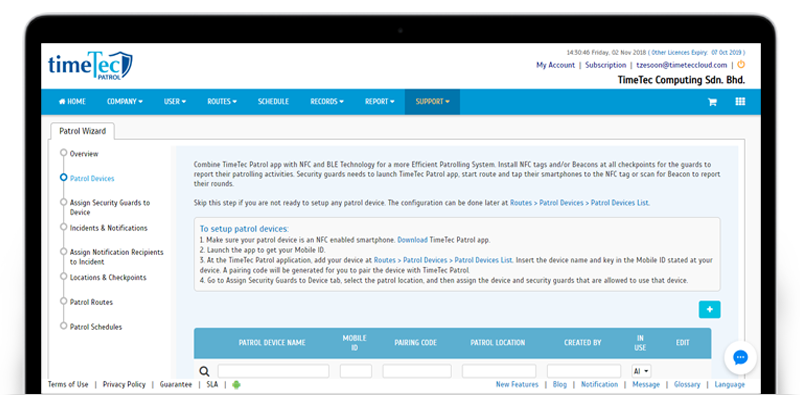Click the Patrol Location filter field
This screenshot has height=395, width=800.
click(499, 371)
